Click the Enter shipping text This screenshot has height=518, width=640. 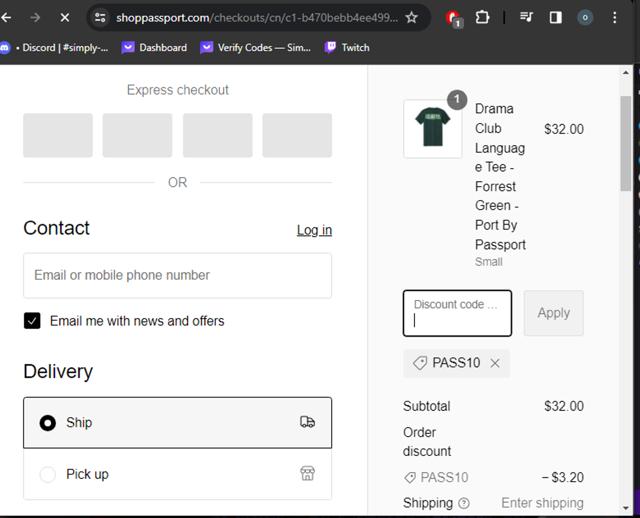click(x=542, y=503)
